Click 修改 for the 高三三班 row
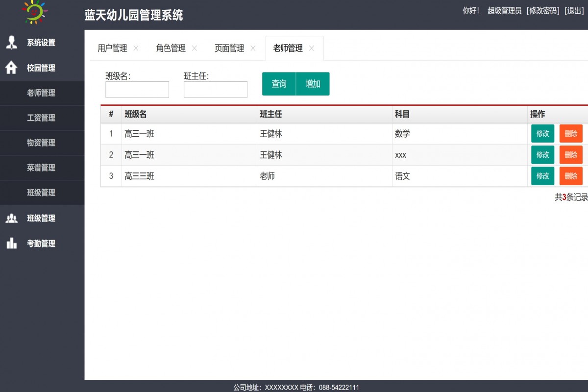This screenshot has height=392, width=588. click(542, 176)
